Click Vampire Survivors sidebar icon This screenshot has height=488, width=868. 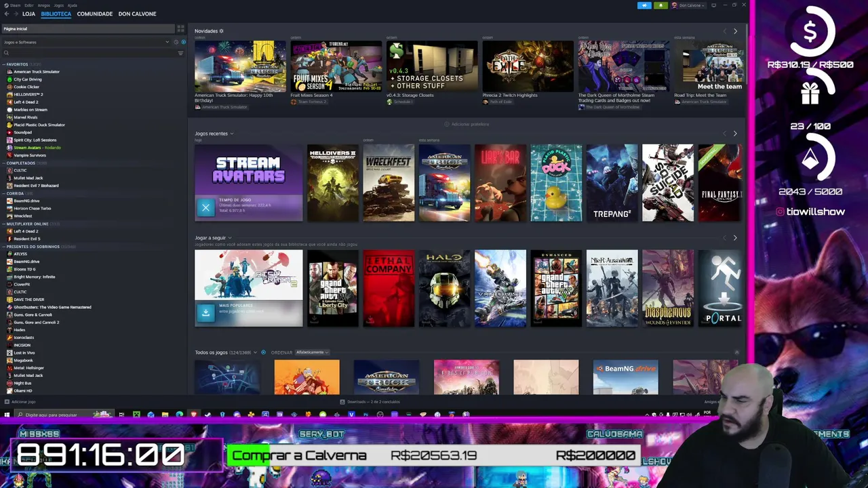point(9,155)
